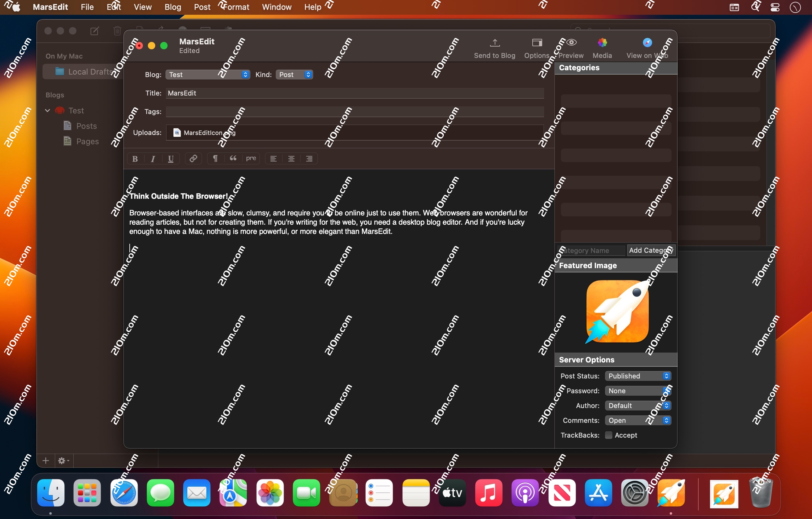Viewport: 812px width, 519px height.
Task: Click the Add Category button
Action: pos(651,250)
